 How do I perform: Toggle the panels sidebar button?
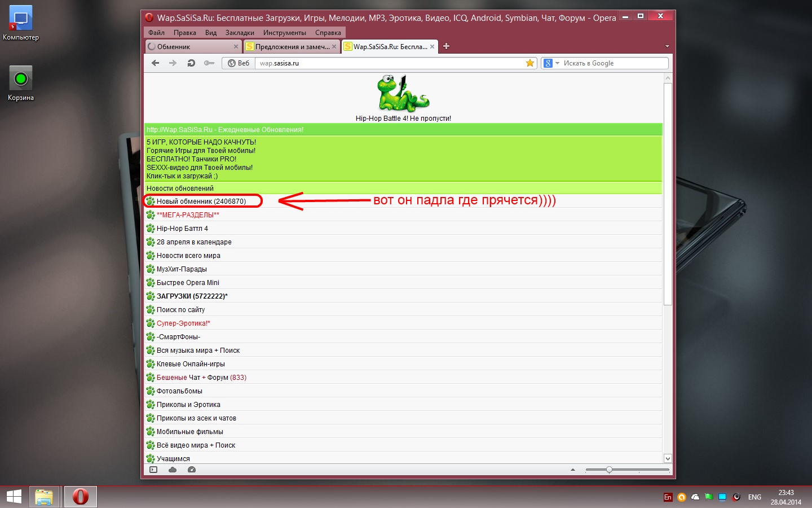(153, 470)
